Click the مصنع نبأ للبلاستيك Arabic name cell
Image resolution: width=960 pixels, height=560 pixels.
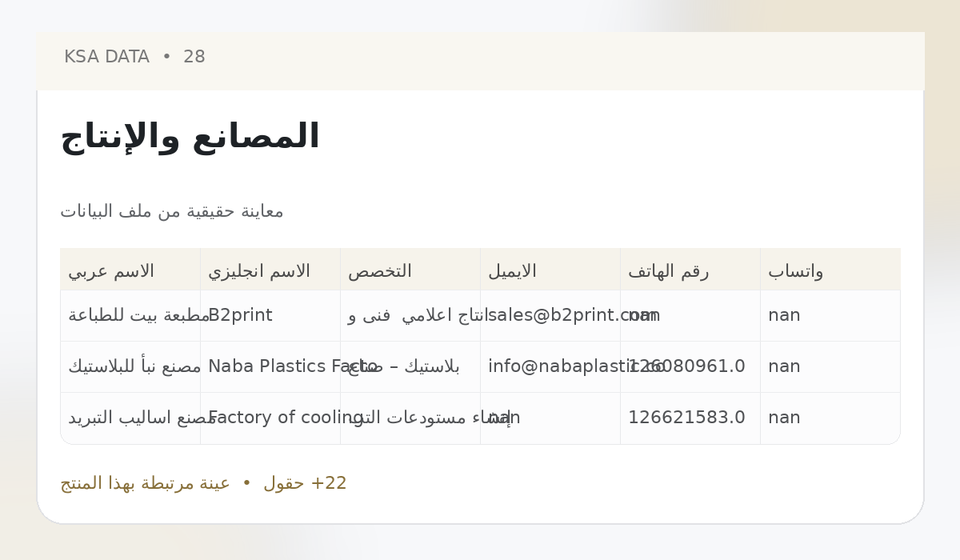click(x=130, y=367)
